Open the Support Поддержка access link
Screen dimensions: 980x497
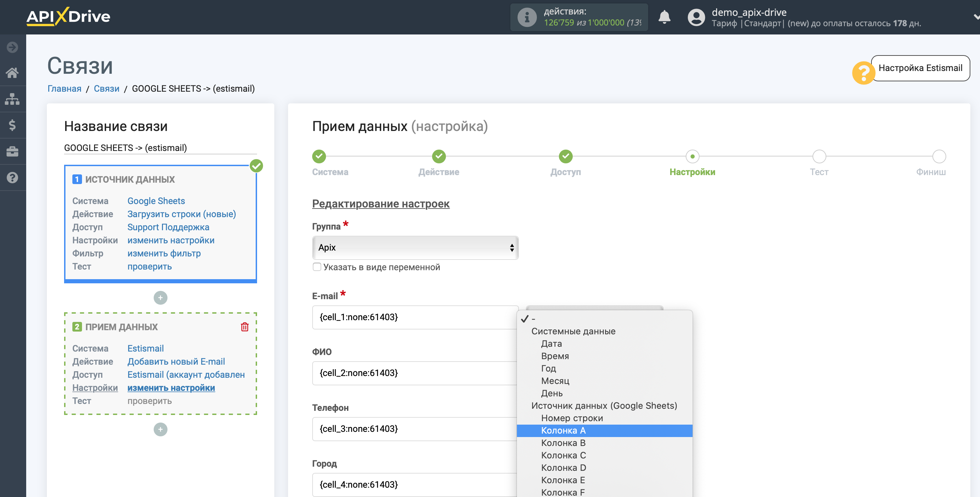click(168, 227)
